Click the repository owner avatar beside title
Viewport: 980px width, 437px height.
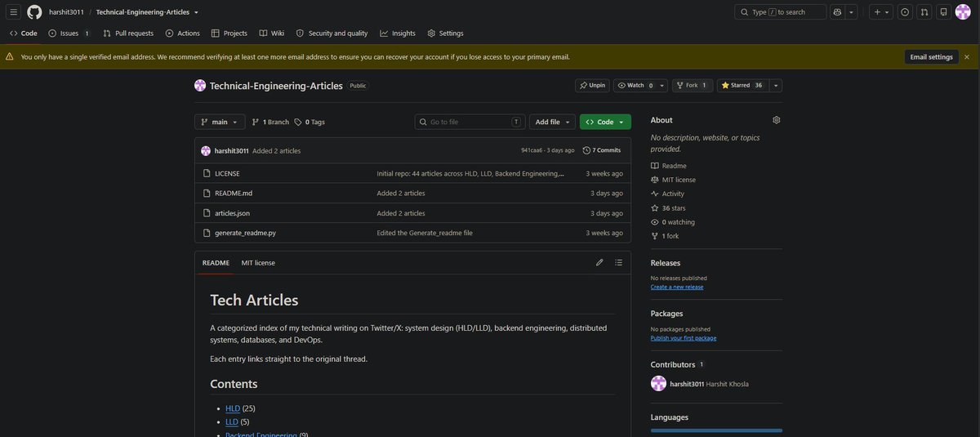[200, 86]
